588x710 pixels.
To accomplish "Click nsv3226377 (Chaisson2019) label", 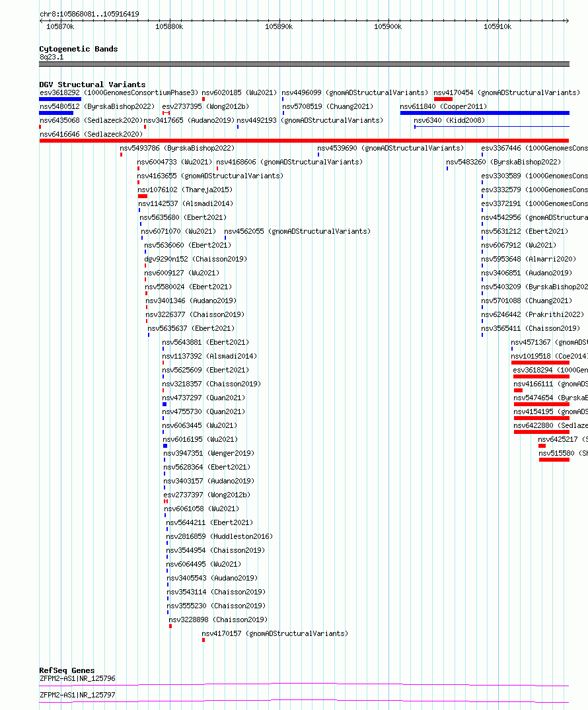I will point(195,314).
